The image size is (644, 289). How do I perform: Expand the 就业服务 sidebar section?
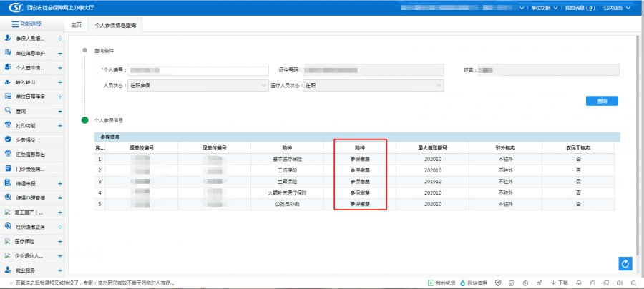coord(59,270)
